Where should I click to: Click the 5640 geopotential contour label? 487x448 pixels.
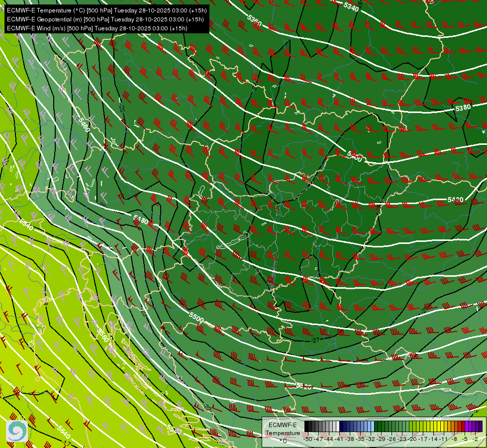(x=64, y=432)
